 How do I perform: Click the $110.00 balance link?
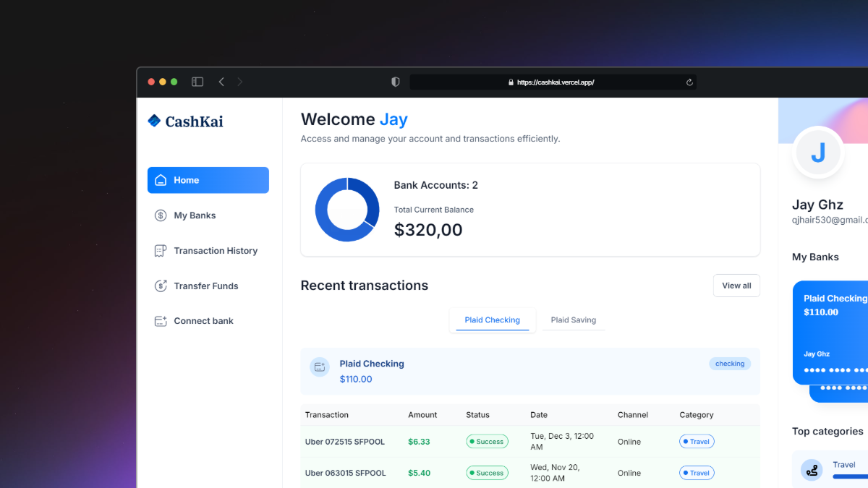pyautogui.click(x=356, y=379)
